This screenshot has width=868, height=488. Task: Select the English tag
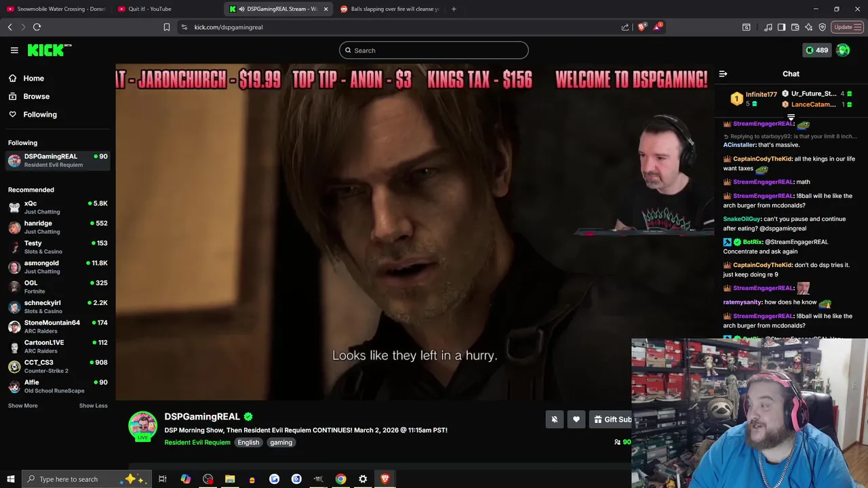click(248, 443)
